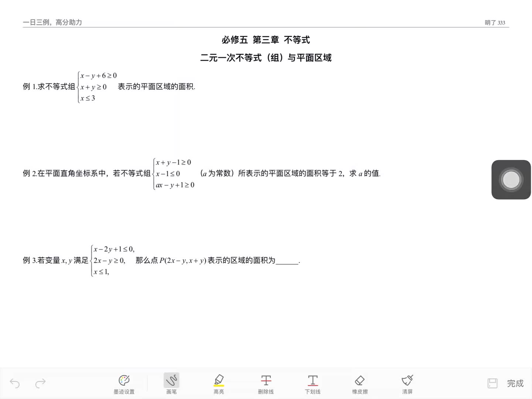Toggle the 下划线 underline mode

coord(313,383)
